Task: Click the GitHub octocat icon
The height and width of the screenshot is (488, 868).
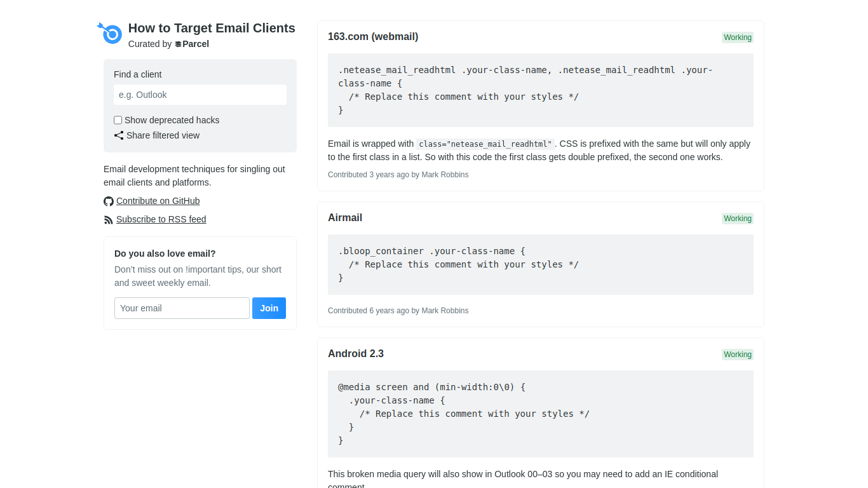Action: point(109,201)
